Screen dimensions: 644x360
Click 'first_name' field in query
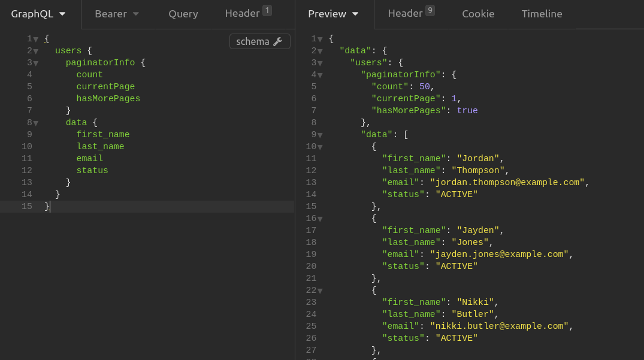pyautogui.click(x=102, y=135)
